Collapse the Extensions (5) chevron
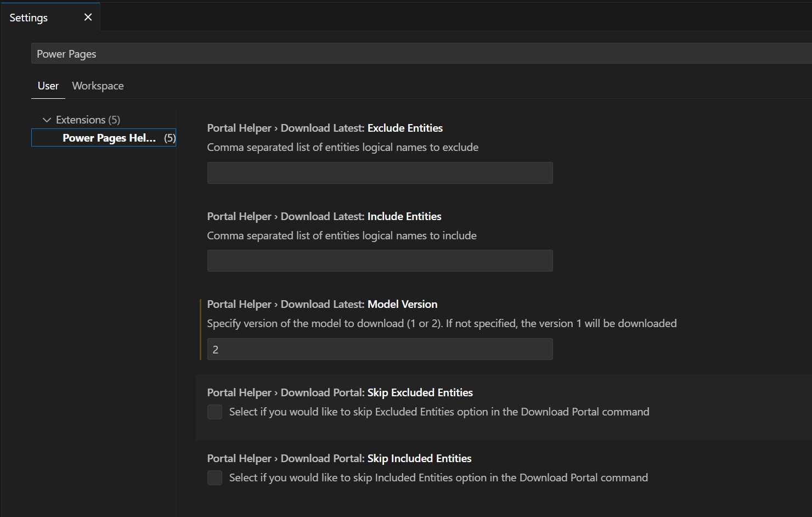This screenshot has width=812, height=517. [47, 120]
